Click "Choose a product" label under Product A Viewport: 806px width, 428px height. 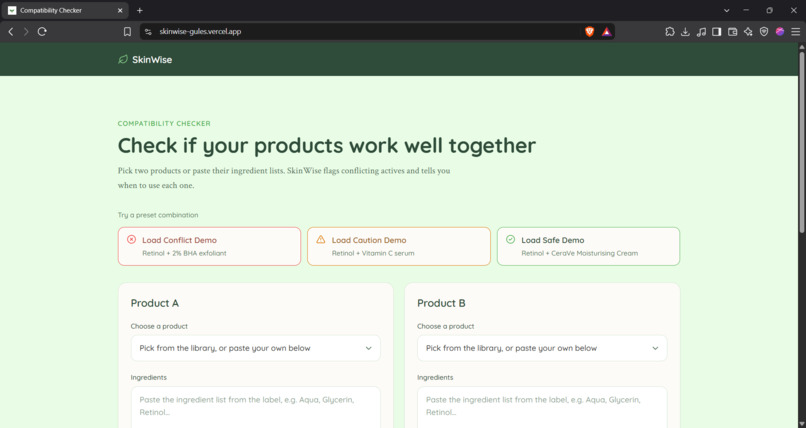click(159, 326)
